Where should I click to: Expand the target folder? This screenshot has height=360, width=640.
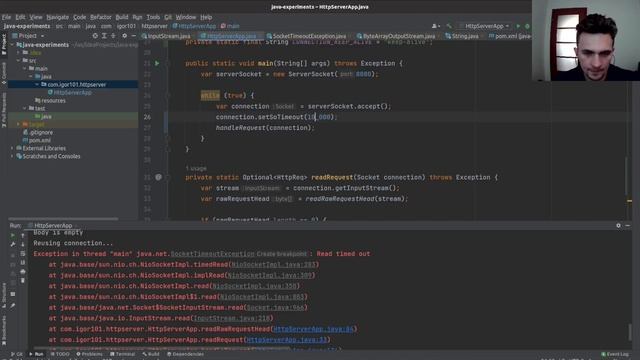click(x=18, y=124)
